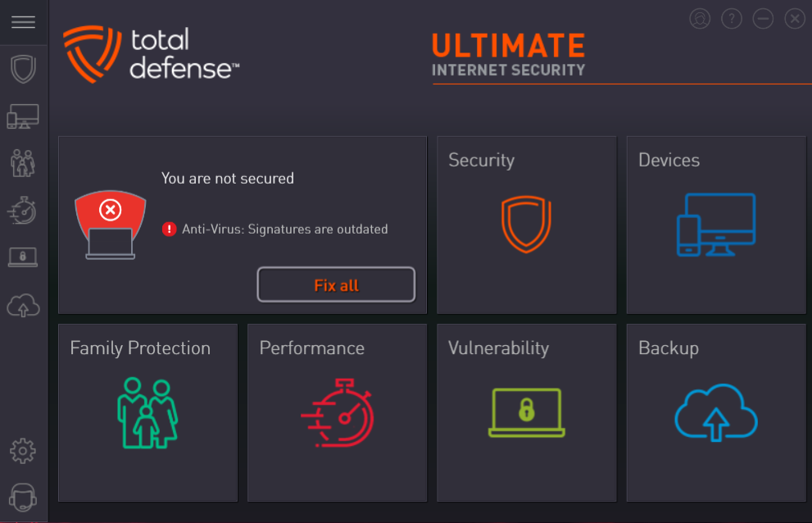Open the help question mark icon
812x523 pixels.
tap(731, 19)
